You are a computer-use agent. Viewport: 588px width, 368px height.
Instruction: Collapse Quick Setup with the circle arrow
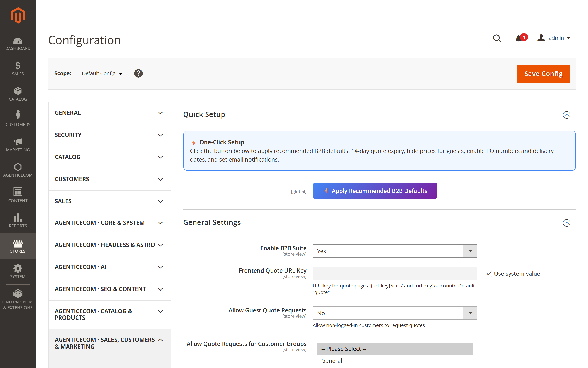(x=566, y=115)
